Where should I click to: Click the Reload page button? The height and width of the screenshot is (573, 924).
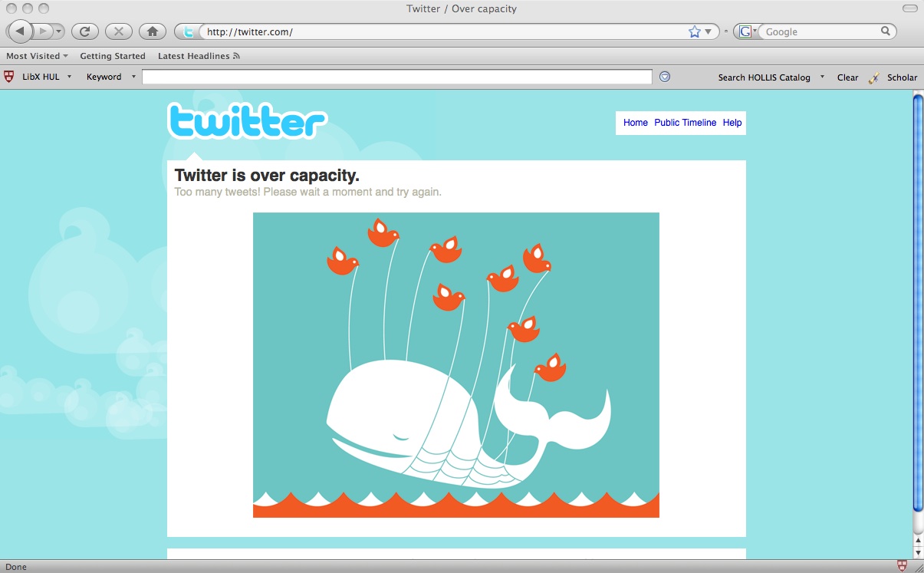tap(84, 31)
